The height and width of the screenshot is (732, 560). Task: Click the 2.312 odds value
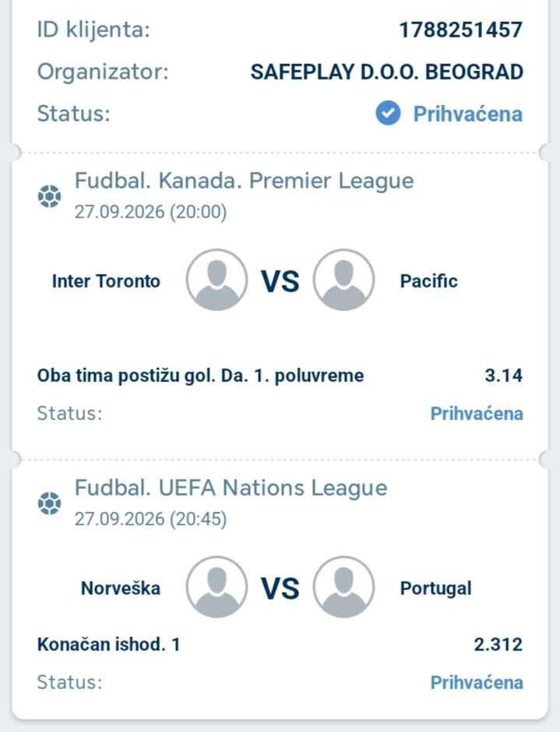(x=498, y=645)
